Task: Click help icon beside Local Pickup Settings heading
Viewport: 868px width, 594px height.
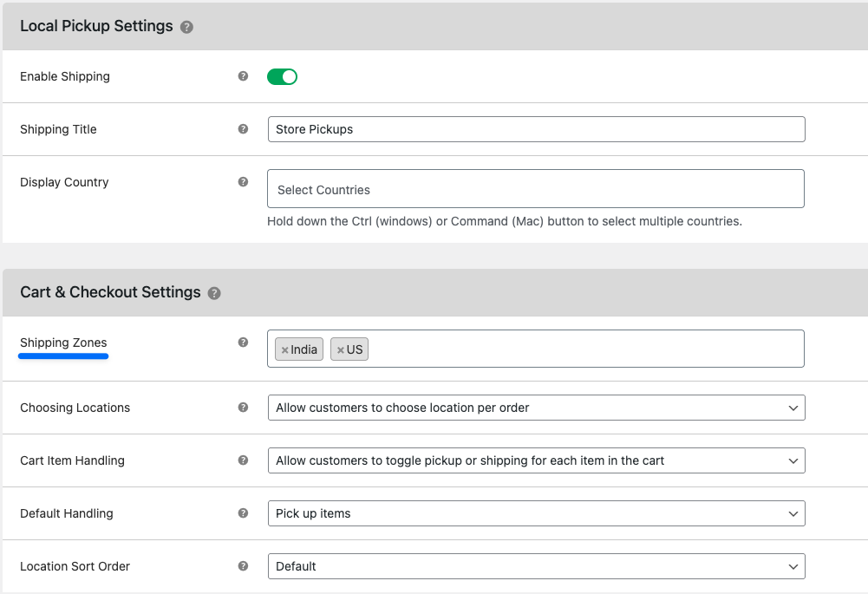Action: tap(186, 28)
